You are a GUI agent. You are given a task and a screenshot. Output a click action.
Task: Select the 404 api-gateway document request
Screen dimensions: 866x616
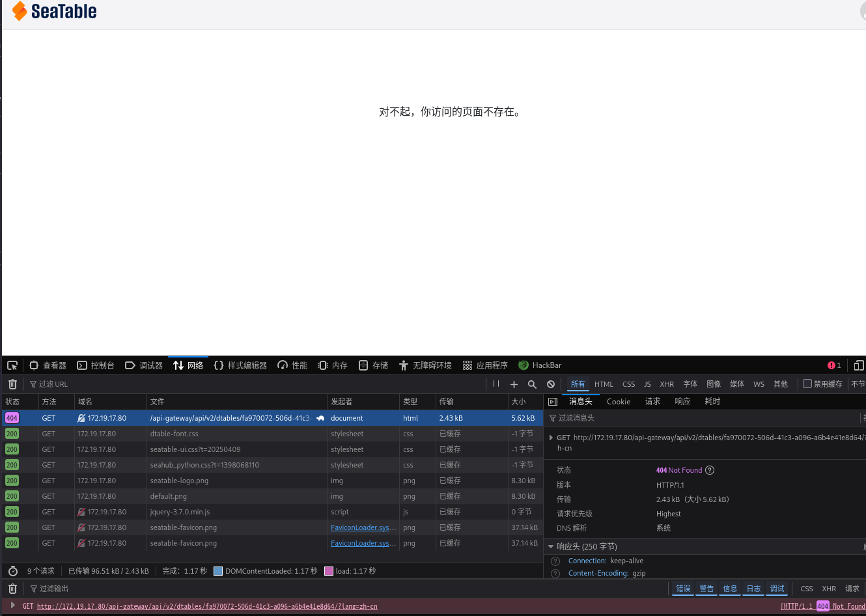point(272,418)
